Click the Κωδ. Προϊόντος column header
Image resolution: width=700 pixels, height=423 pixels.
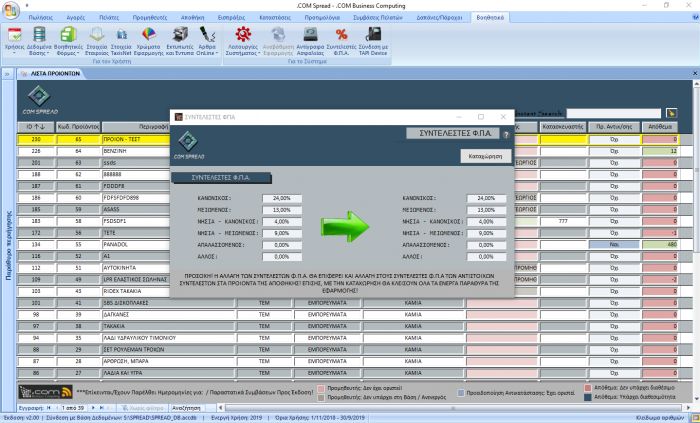[78, 127]
